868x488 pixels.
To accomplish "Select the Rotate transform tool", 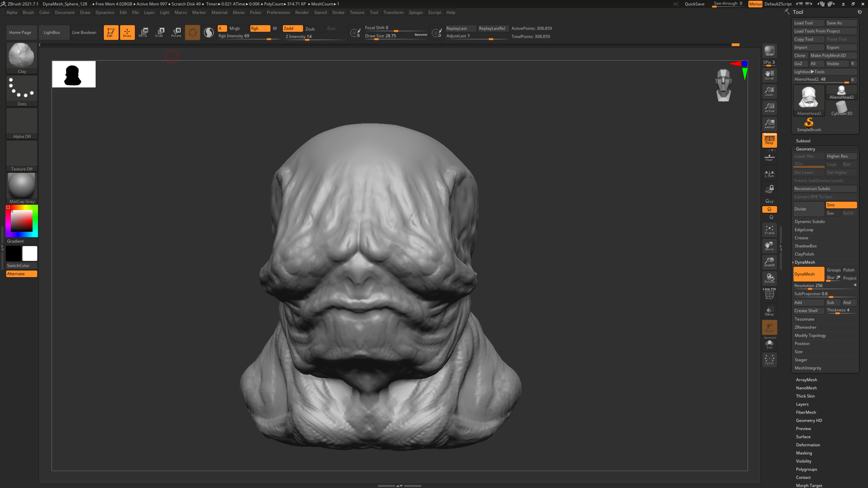I will pyautogui.click(x=176, y=32).
